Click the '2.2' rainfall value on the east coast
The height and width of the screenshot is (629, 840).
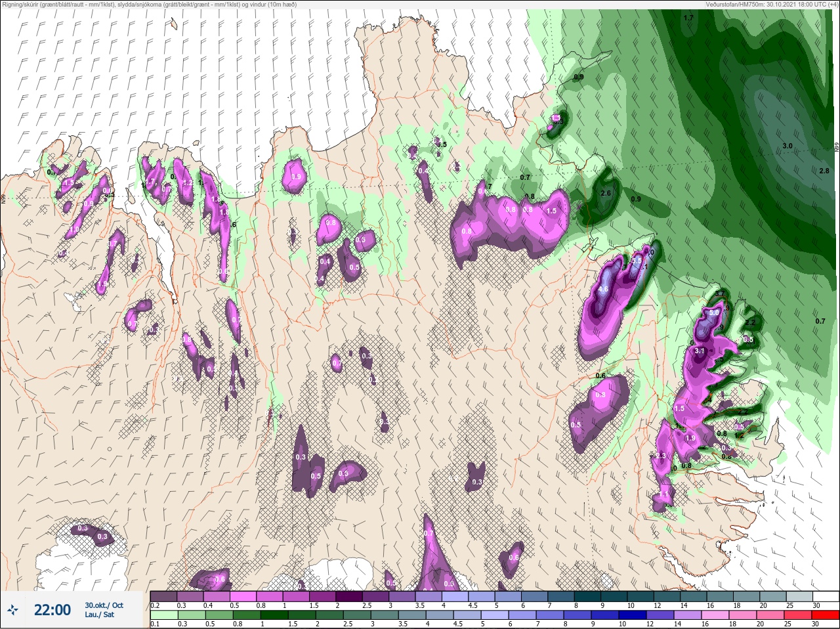tap(751, 322)
